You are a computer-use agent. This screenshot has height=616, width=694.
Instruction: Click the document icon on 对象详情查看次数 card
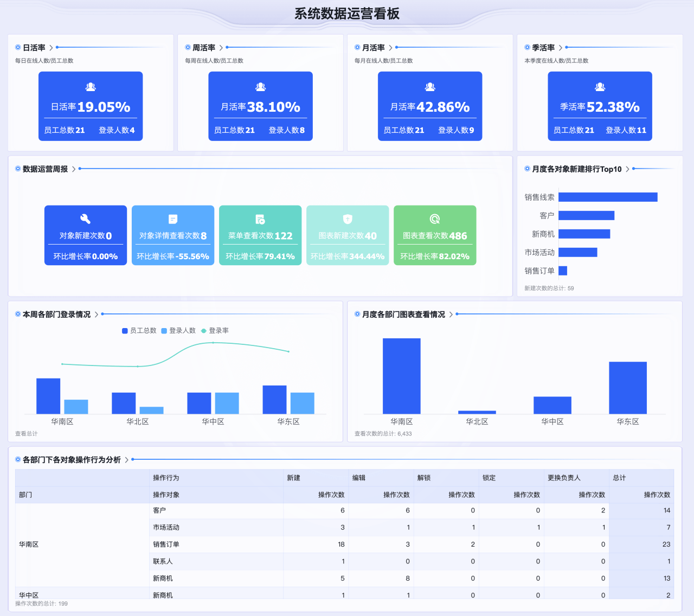click(172, 219)
